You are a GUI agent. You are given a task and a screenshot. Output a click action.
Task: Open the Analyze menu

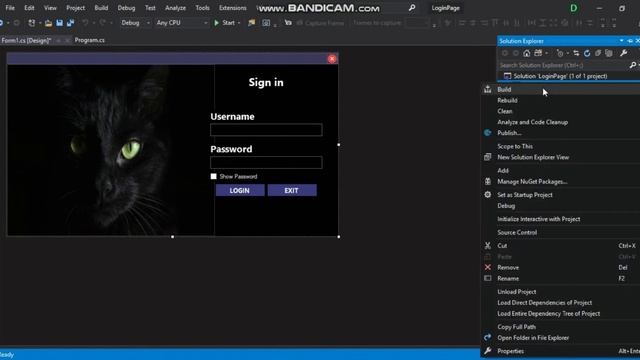point(175,8)
